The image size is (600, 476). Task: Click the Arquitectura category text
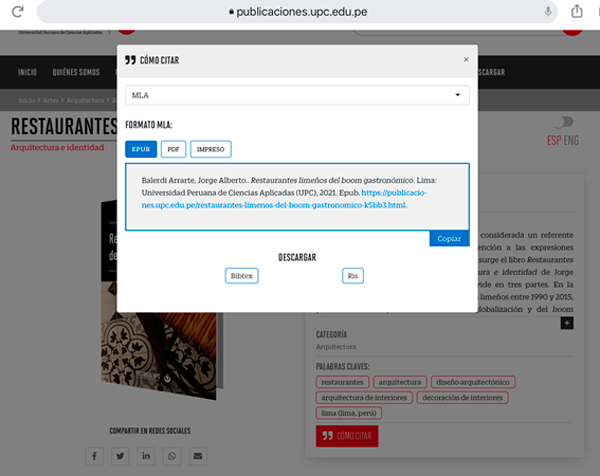pyautogui.click(x=336, y=347)
